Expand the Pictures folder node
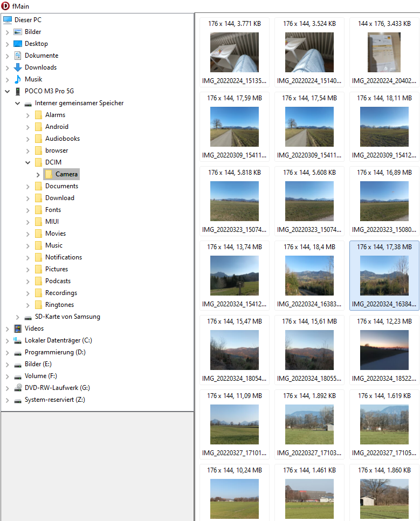Screen dimensions: 420x521 [28, 270]
